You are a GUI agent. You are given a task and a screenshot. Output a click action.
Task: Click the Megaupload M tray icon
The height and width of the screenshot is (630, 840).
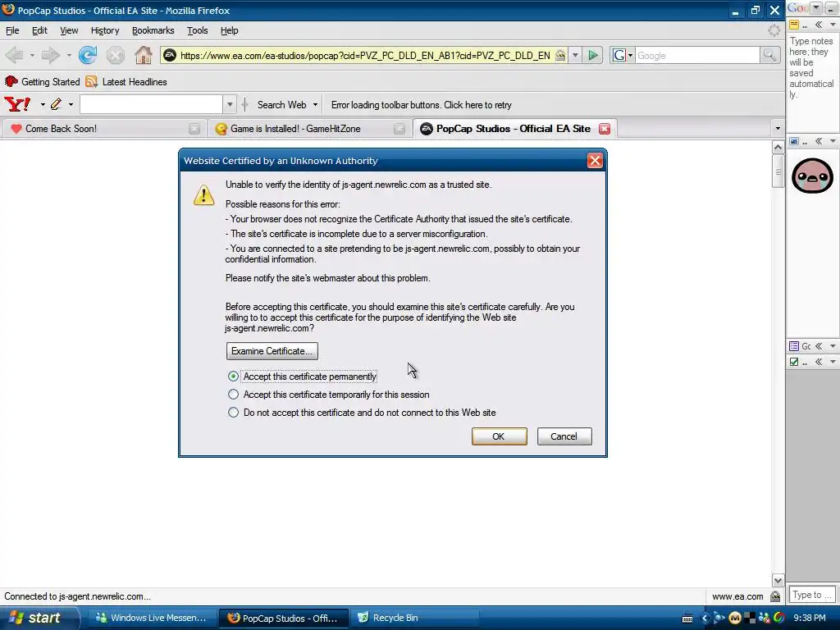click(x=735, y=619)
